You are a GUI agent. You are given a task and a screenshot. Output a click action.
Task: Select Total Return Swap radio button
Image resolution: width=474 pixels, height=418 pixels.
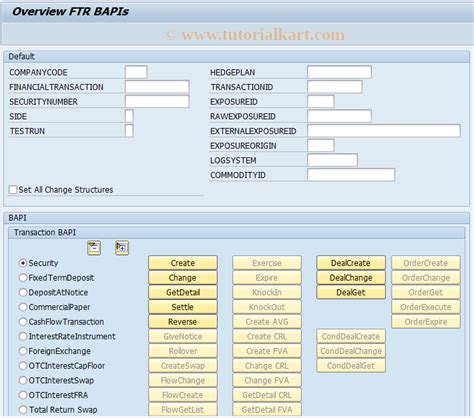pyautogui.click(x=23, y=410)
